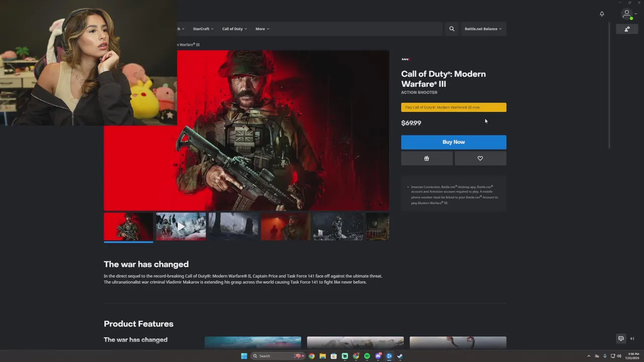This screenshot has height=362, width=644.
Task: Show hidden system tray icons
Action: (x=589, y=356)
